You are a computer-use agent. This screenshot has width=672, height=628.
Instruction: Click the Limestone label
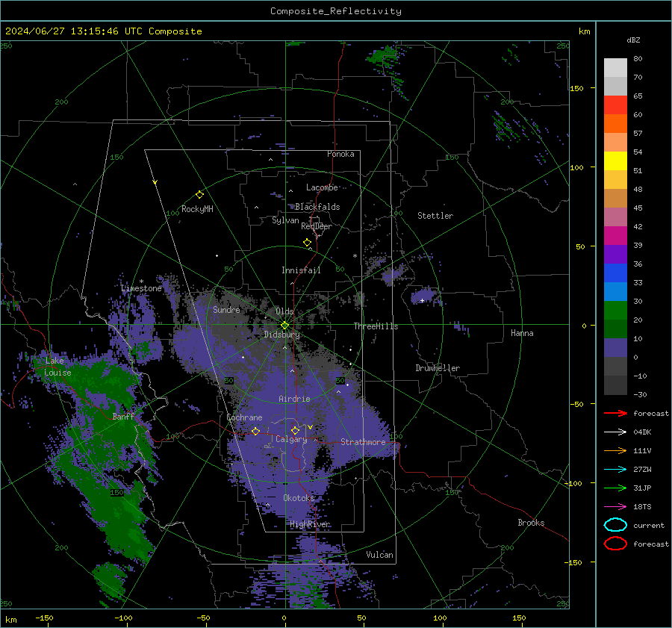point(141,288)
